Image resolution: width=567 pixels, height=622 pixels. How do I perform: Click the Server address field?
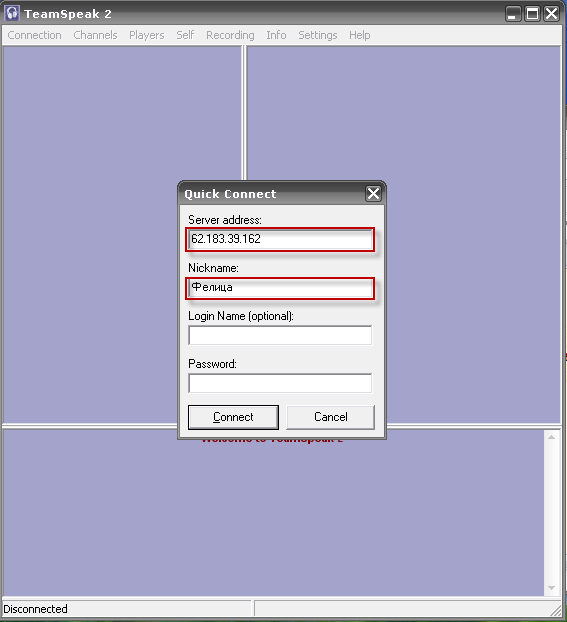click(x=280, y=239)
